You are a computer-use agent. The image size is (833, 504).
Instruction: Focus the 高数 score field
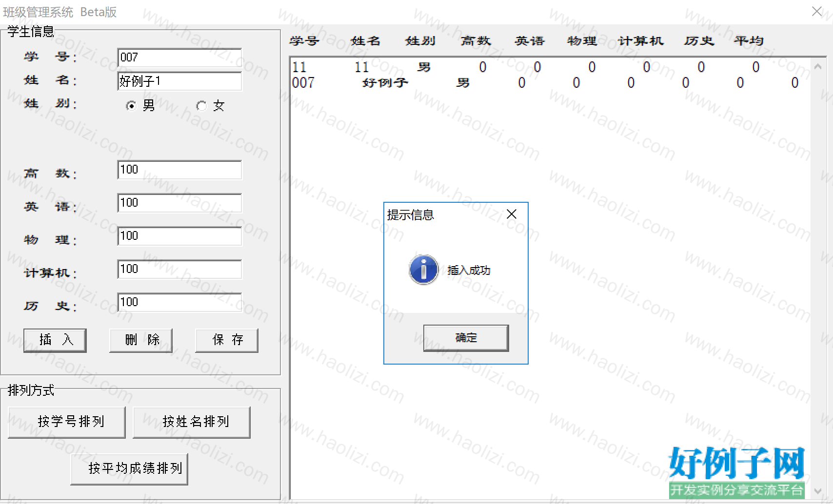coord(179,170)
